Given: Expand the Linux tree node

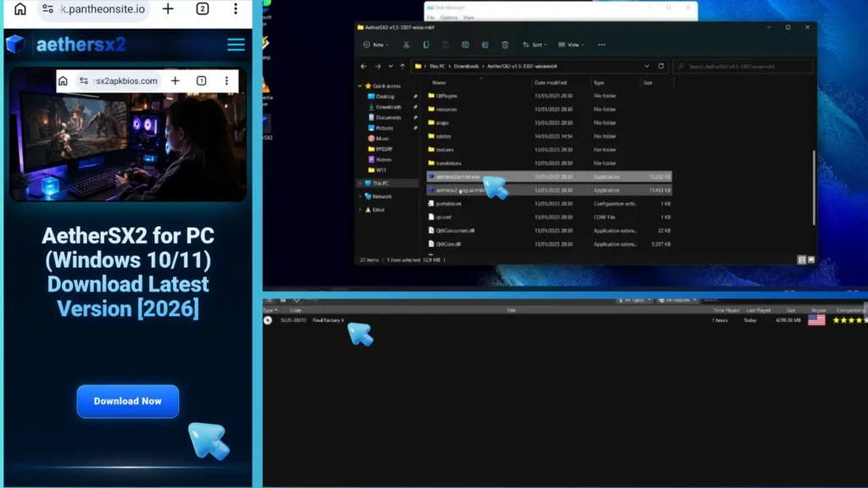Looking at the screenshot, I should (359, 210).
